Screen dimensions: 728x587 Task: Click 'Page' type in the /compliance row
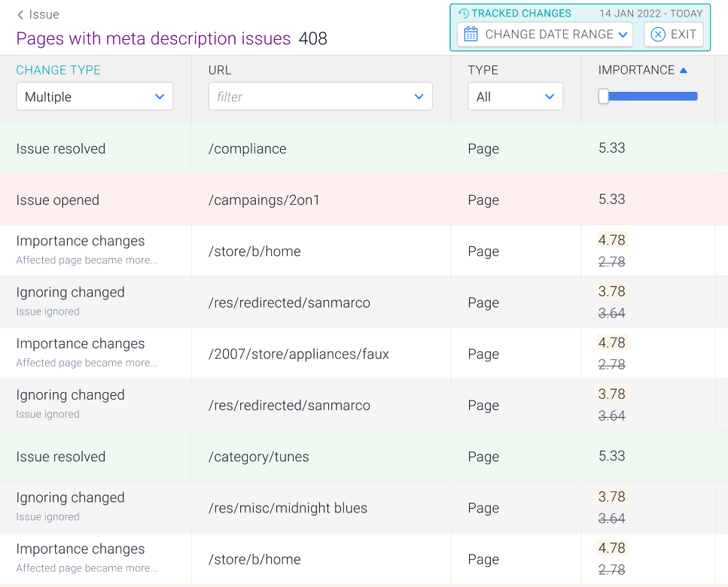pyautogui.click(x=483, y=148)
